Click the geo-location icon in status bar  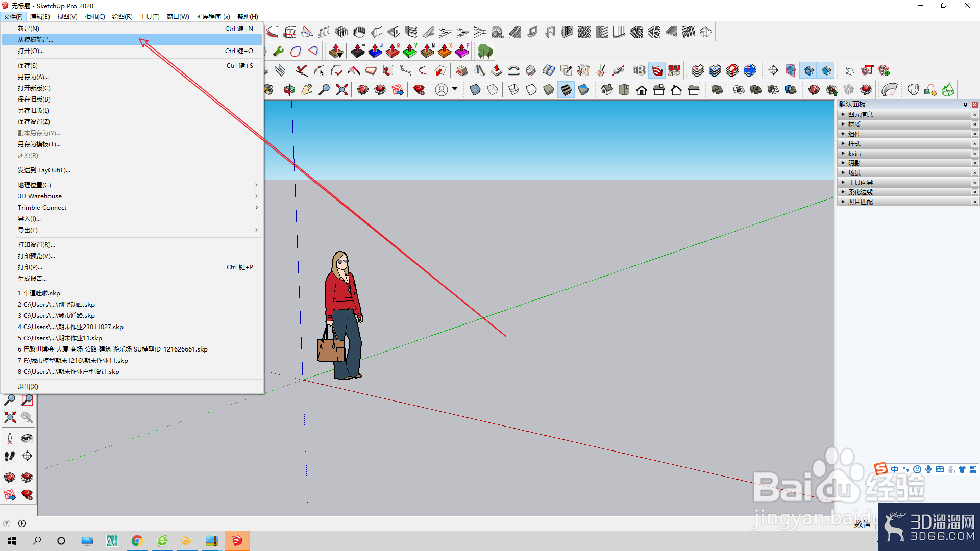[7, 523]
